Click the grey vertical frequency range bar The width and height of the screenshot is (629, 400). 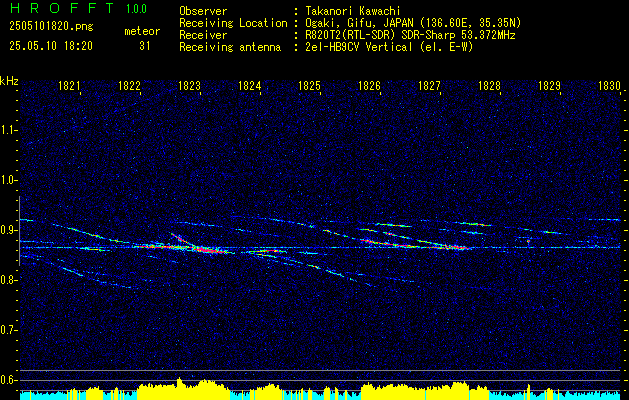pyautogui.click(x=19, y=231)
